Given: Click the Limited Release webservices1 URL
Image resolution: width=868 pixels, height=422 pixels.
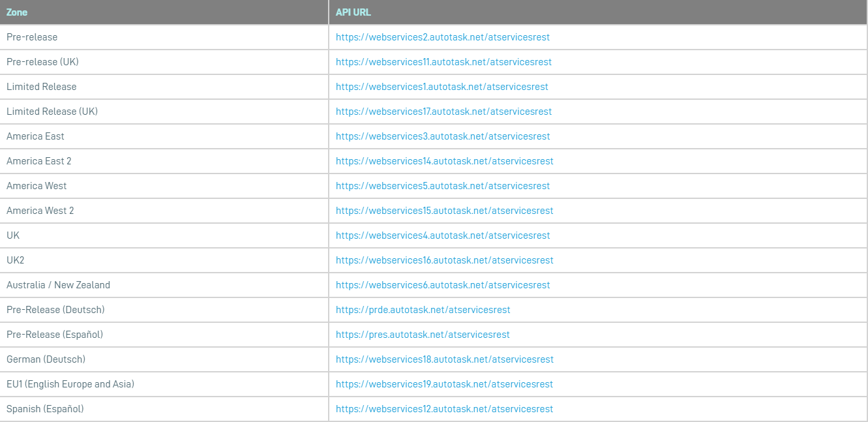Looking at the screenshot, I should [441, 87].
